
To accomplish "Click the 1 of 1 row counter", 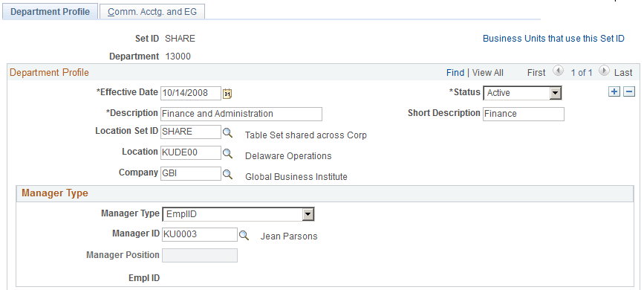I will (x=582, y=73).
